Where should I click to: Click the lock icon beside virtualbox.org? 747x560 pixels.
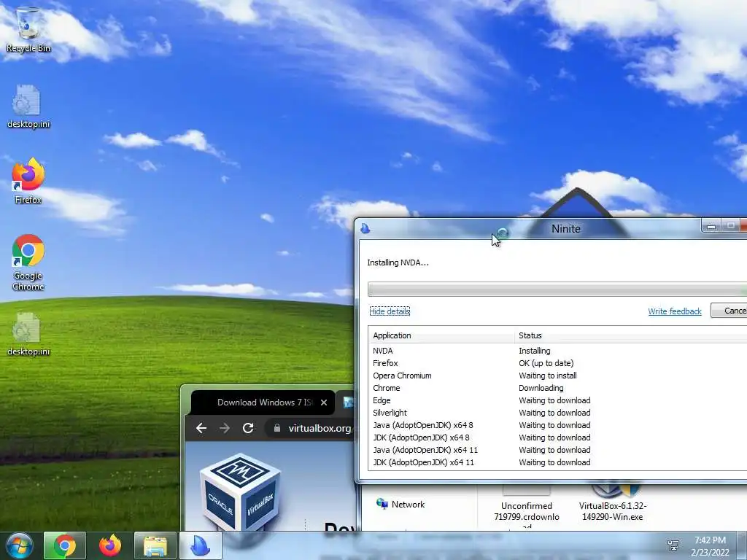[x=276, y=428]
